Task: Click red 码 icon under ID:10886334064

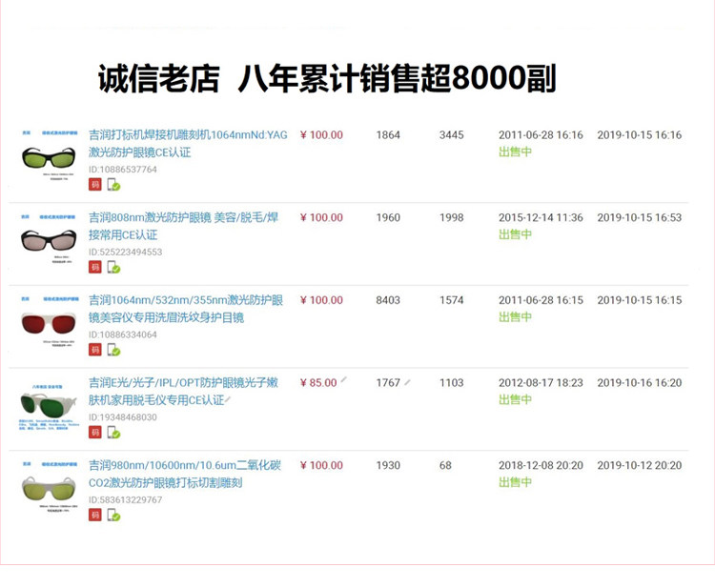Action: click(x=94, y=350)
